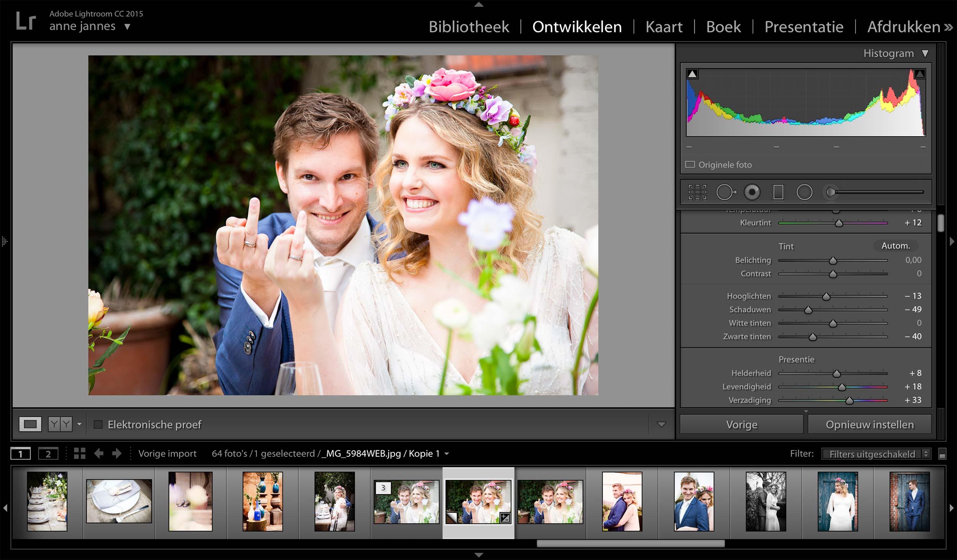Go forward with the right arrow
The width and height of the screenshot is (957, 560).
117,454
